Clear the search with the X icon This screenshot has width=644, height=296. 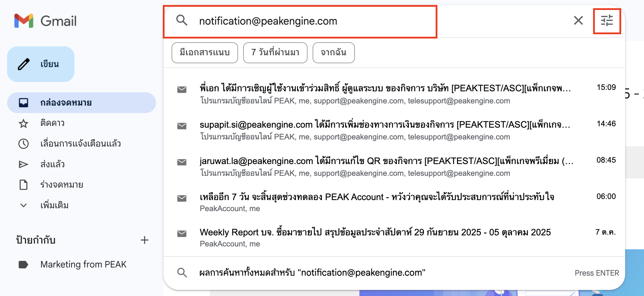pyautogui.click(x=578, y=20)
